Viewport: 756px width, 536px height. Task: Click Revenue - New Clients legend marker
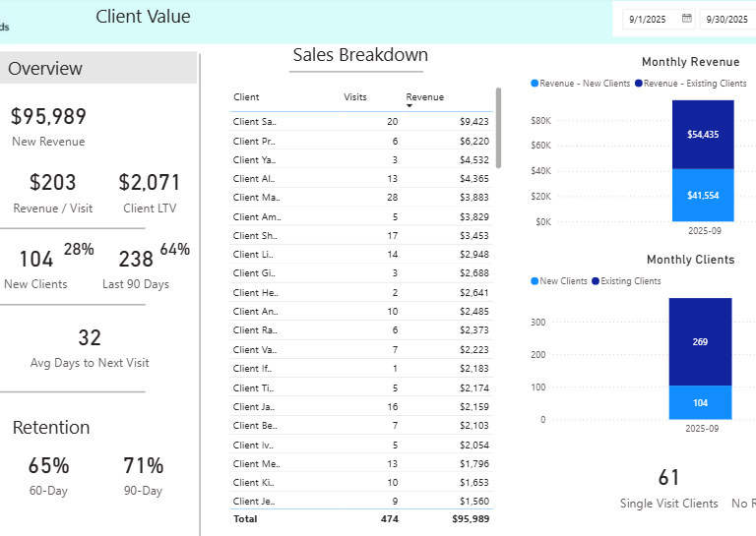tap(535, 84)
